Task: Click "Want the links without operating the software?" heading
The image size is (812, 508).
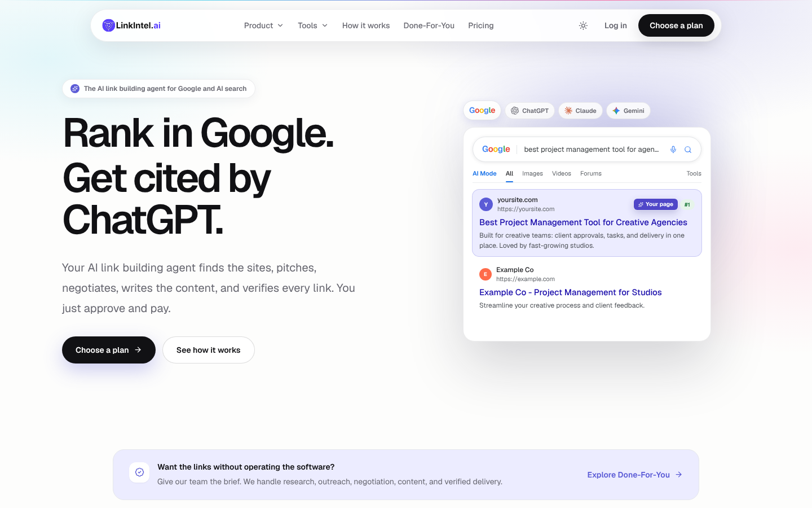Action: click(x=246, y=467)
